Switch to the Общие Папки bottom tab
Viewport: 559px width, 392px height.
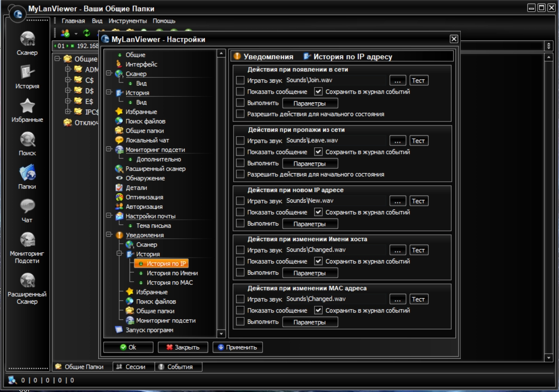(x=82, y=367)
